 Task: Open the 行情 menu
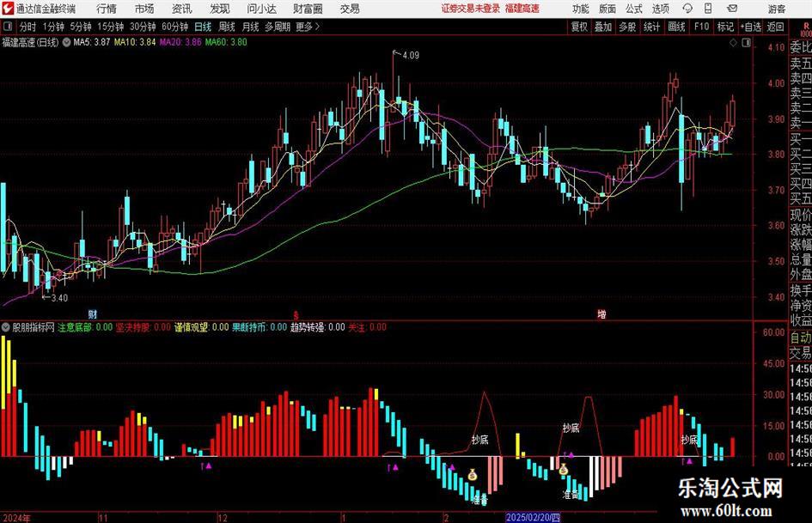[107, 9]
